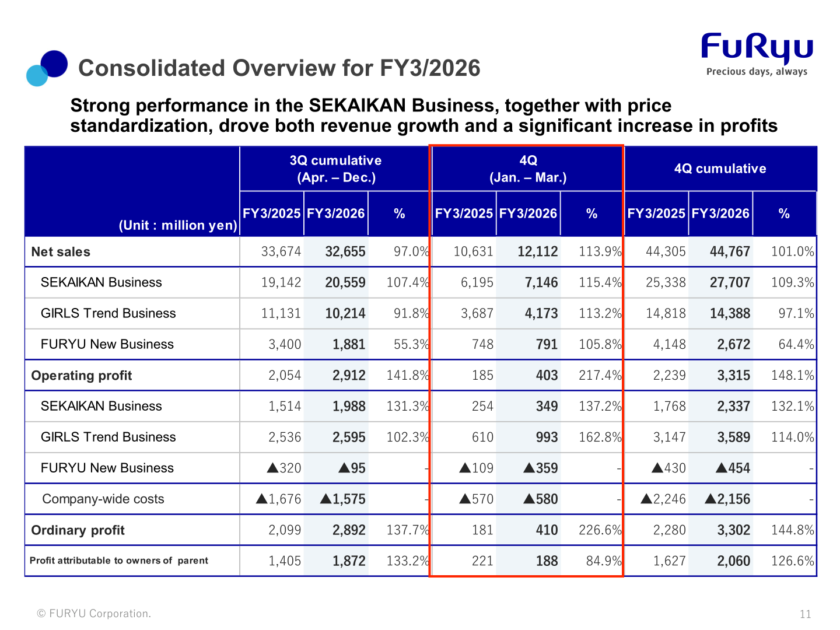Click the 55.3% cell

[411, 344]
